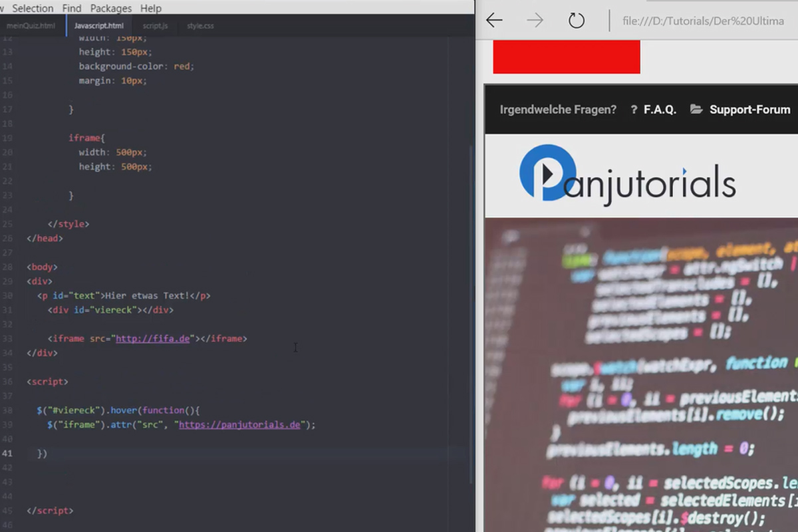Switch to the meinQuiz.html tab

coord(31,26)
